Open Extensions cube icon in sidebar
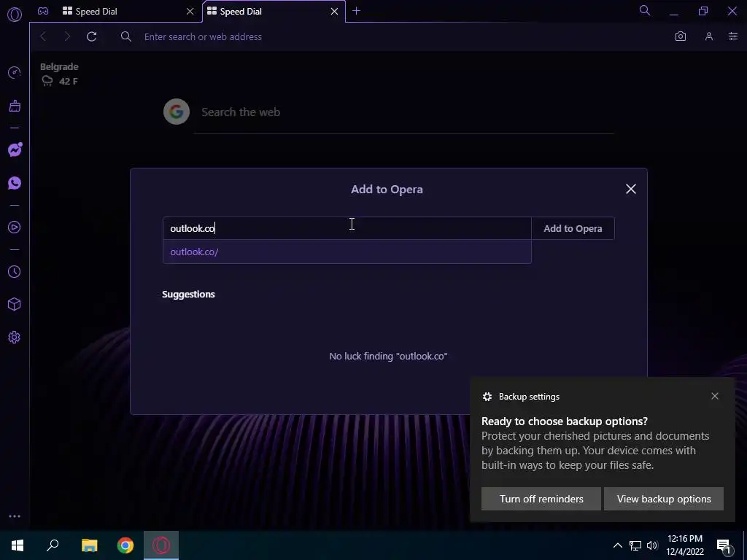 (15, 304)
